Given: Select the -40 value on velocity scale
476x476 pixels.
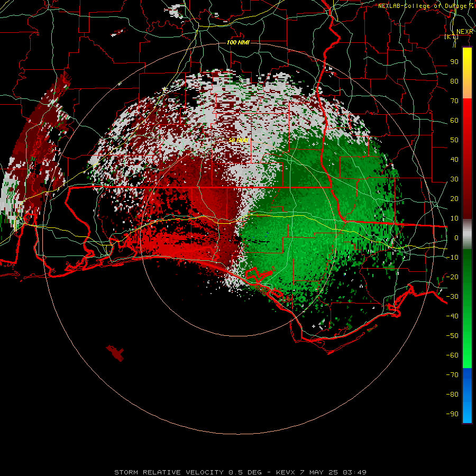Looking at the screenshot, I should [452, 316].
